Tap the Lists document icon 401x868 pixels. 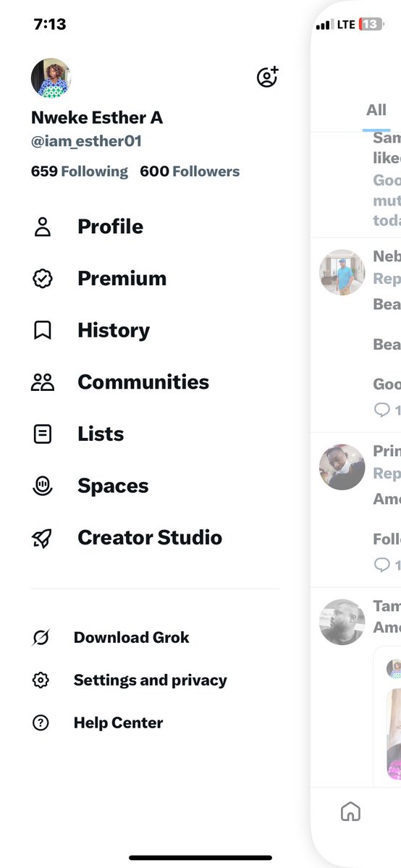43,434
